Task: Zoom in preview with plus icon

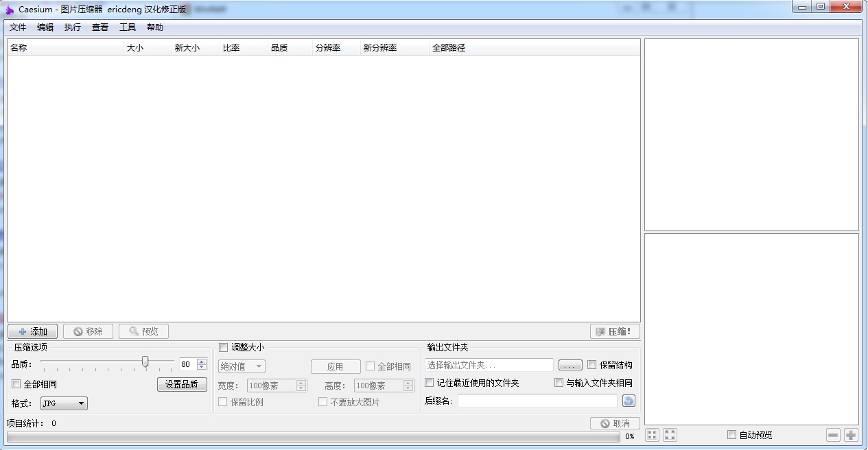Action: click(x=851, y=435)
